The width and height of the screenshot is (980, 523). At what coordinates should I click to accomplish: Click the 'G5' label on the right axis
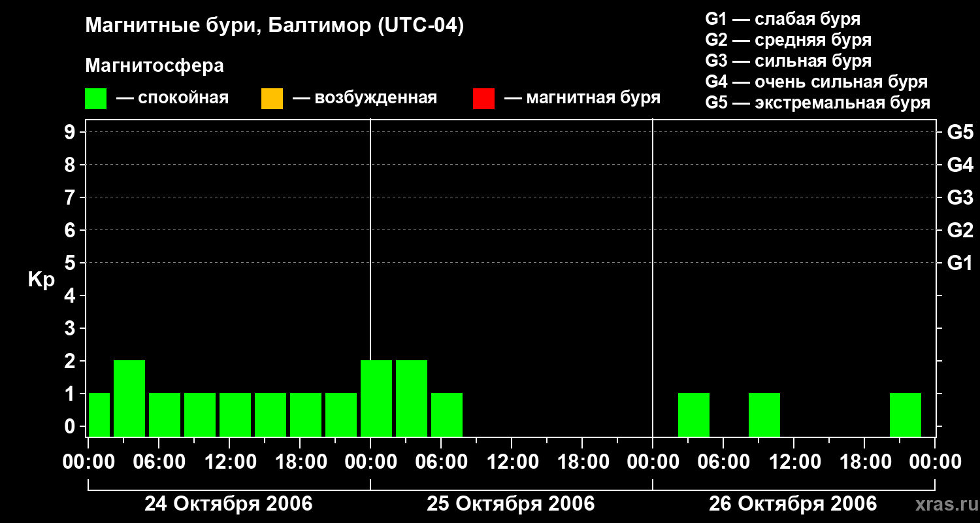(960, 132)
